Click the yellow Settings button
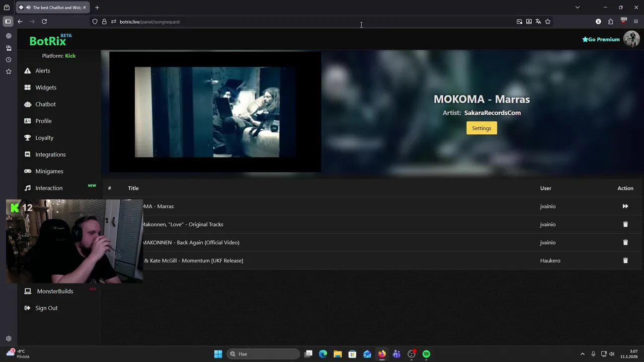 pos(481,128)
